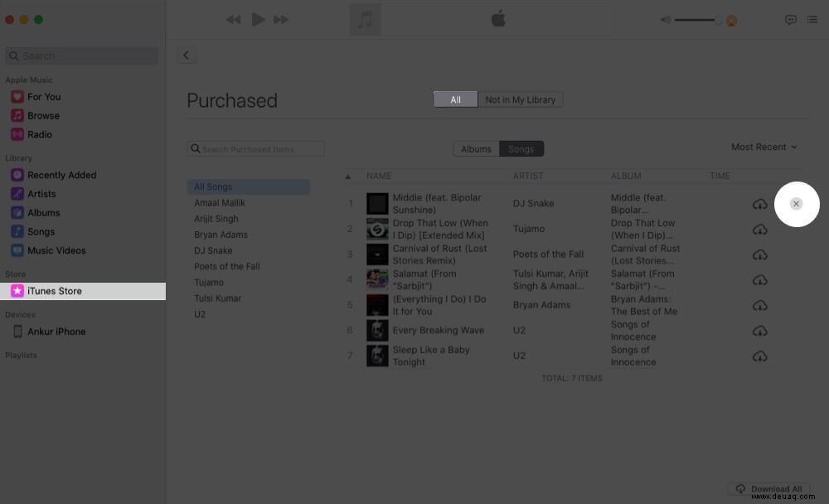Viewport: 829px width, 504px height.
Task: Select the All filter tab
Action: click(455, 99)
